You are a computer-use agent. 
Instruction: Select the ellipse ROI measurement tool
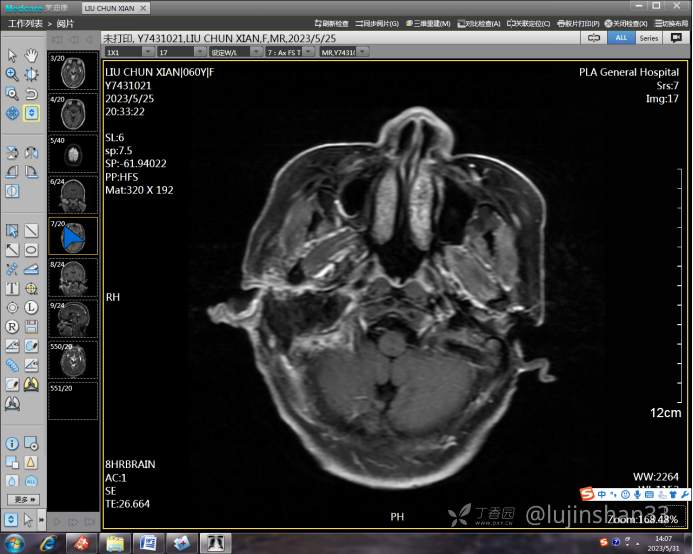31,250
